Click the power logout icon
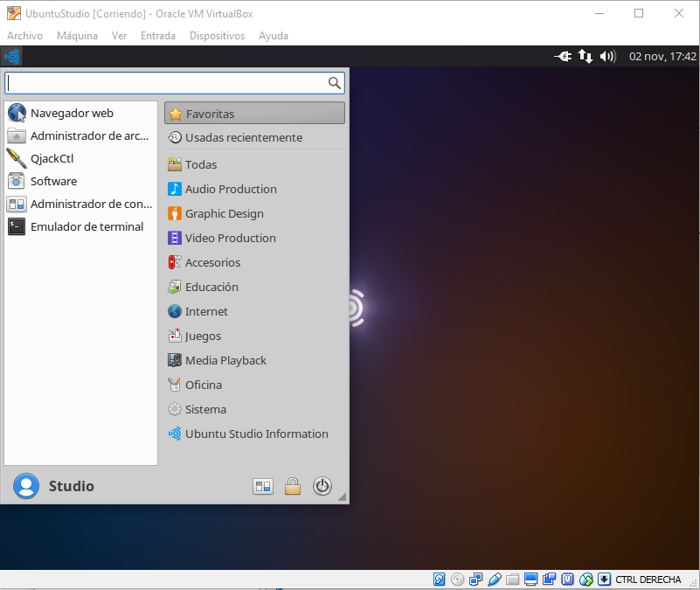This screenshot has height=590, width=700. click(322, 487)
